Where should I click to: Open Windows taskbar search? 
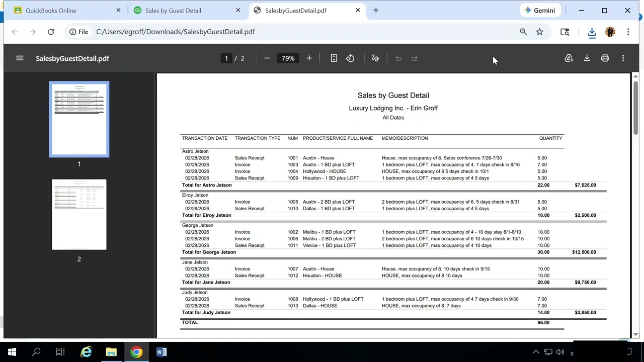(x=36, y=352)
